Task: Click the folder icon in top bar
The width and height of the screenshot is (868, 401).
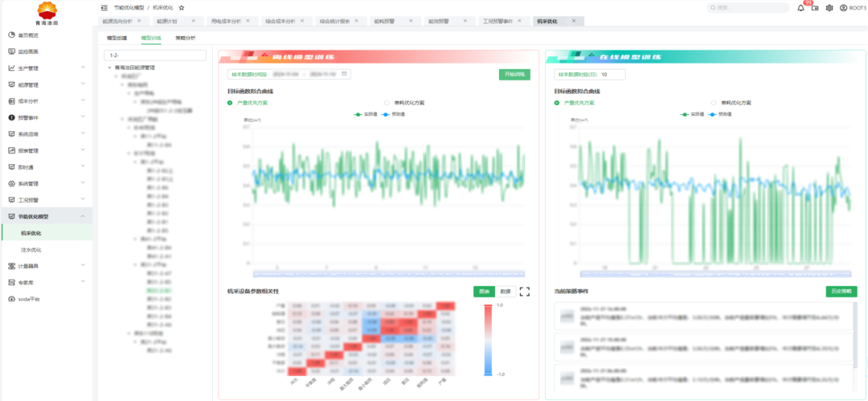Action: (815, 8)
